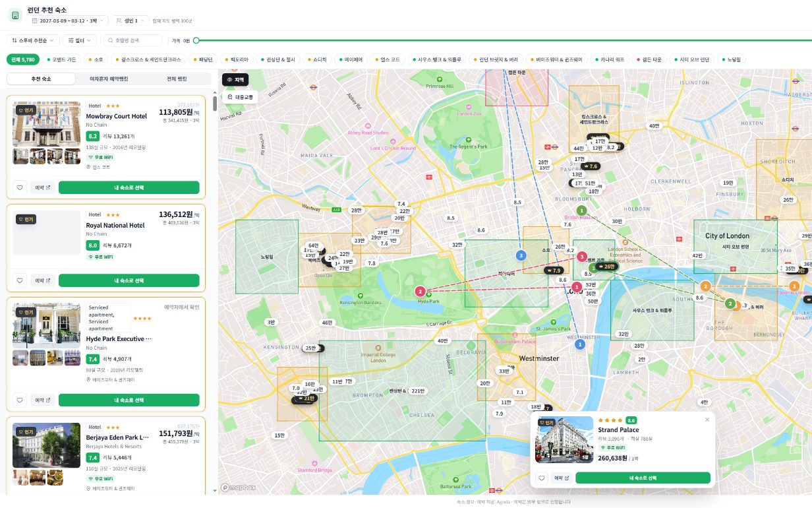Image resolution: width=812 pixels, height=508 pixels.
Task: Click green marker 1 at British Museum
Action: pyautogui.click(x=581, y=210)
